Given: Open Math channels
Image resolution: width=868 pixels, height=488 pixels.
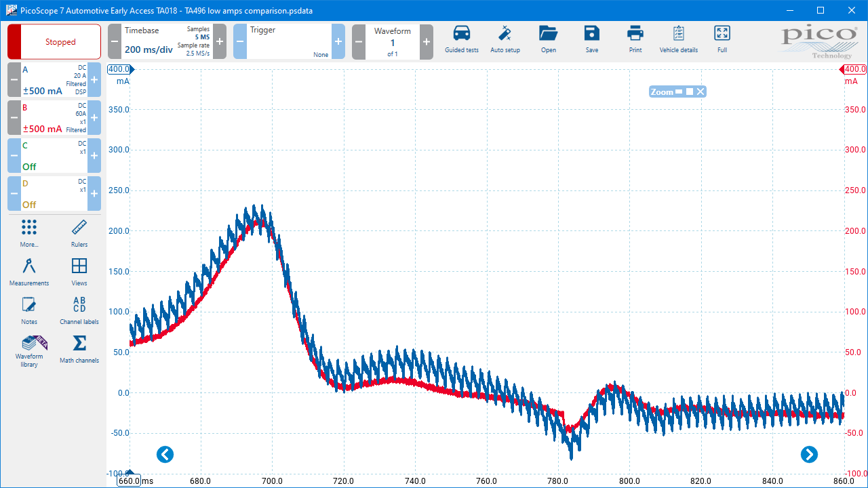Looking at the screenshot, I should pyautogui.click(x=79, y=348).
